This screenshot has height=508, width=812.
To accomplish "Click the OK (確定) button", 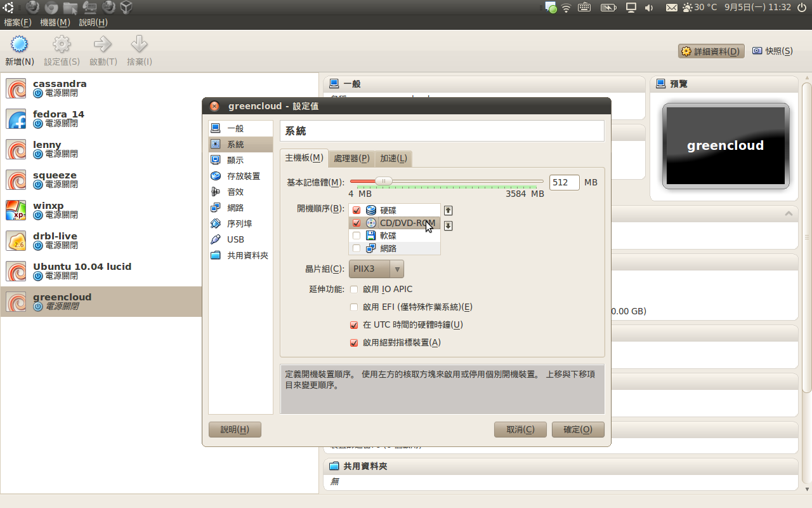I will (577, 429).
